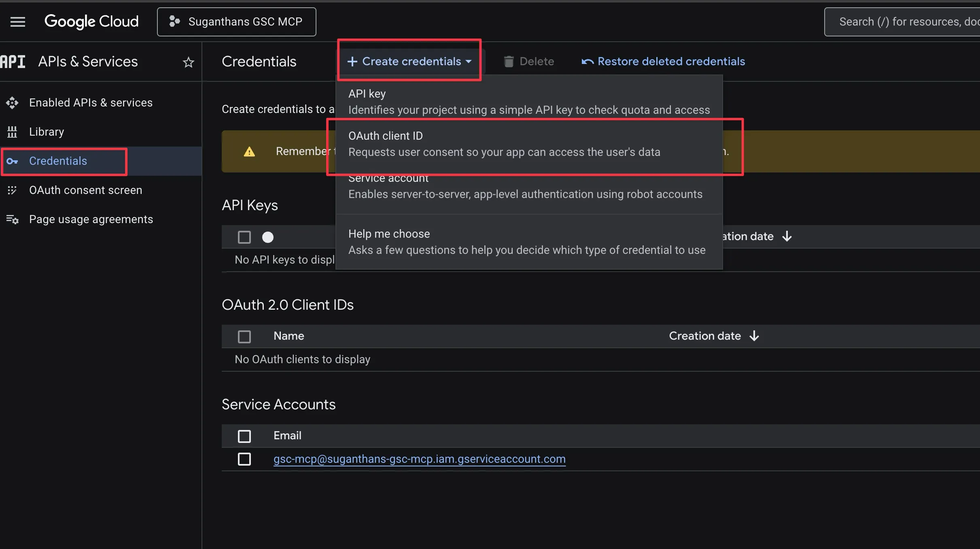Open the Suganthans GSC MCP project selector
The width and height of the screenshot is (980, 549).
coord(236,22)
